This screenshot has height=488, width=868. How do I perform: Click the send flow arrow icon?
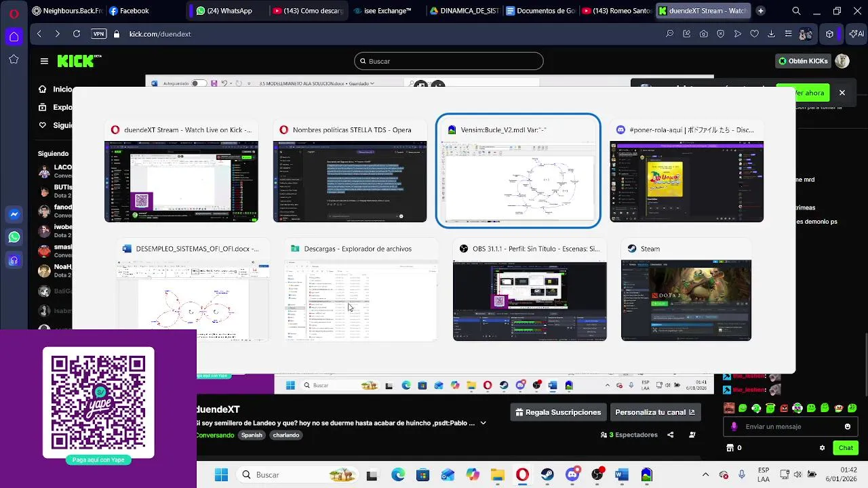(x=737, y=34)
